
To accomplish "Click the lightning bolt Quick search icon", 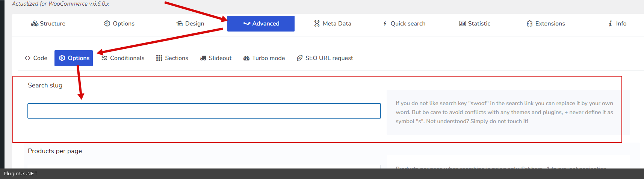I will (x=385, y=24).
